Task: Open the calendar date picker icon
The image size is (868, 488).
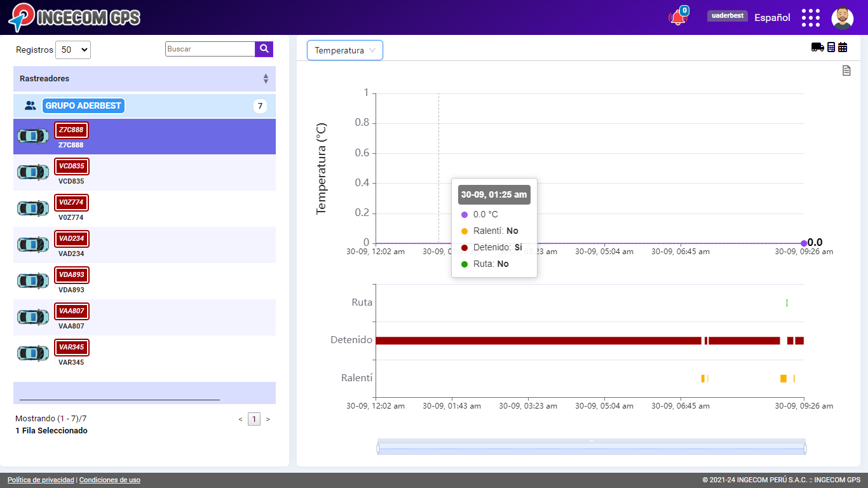Action: [x=843, y=47]
